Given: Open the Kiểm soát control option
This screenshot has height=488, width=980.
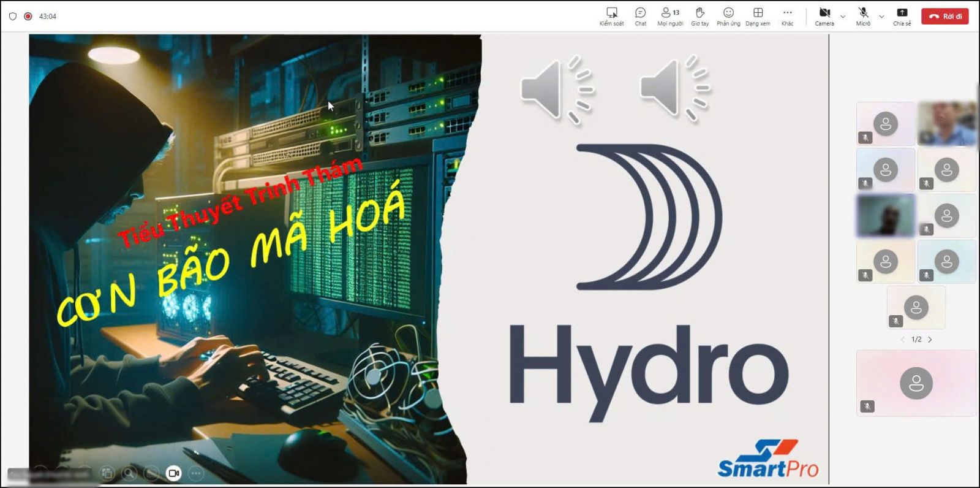Looking at the screenshot, I should pos(611,17).
